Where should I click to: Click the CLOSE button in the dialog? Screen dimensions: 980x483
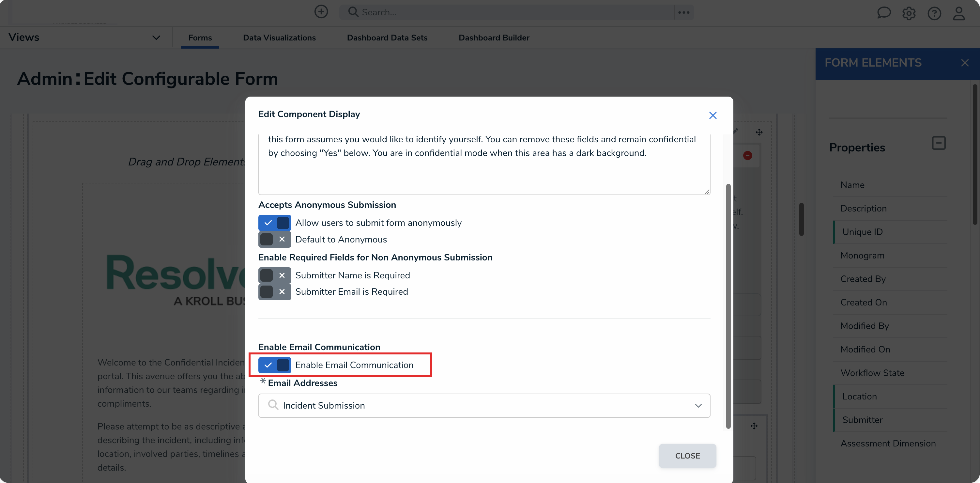coord(687,456)
